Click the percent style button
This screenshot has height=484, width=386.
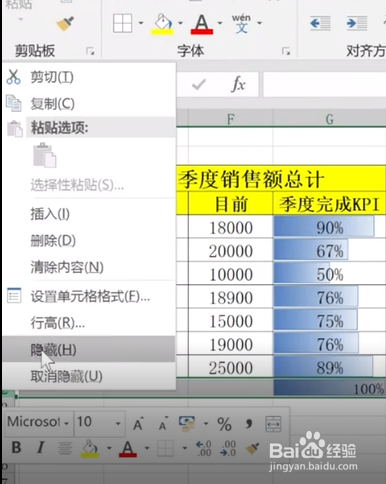tap(224, 424)
